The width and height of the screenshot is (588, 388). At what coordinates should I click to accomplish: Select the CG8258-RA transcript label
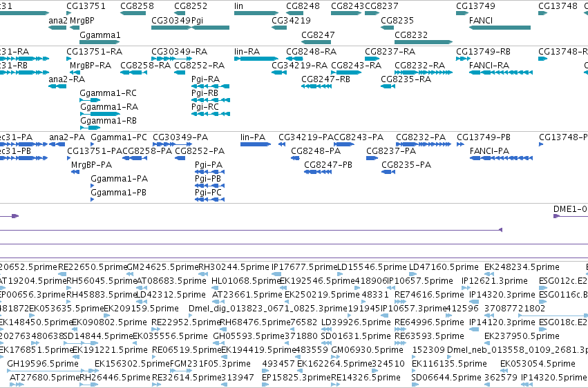click(x=145, y=65)
